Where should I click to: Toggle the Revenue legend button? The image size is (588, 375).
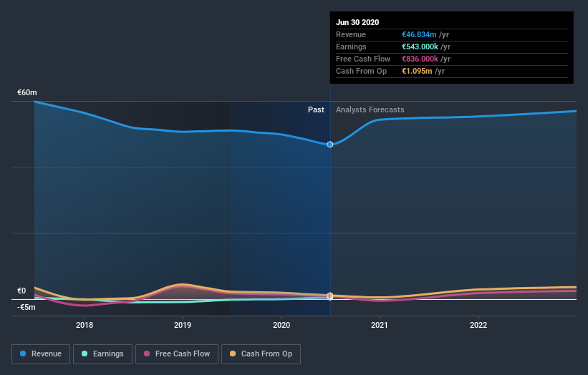pos(41,354)
